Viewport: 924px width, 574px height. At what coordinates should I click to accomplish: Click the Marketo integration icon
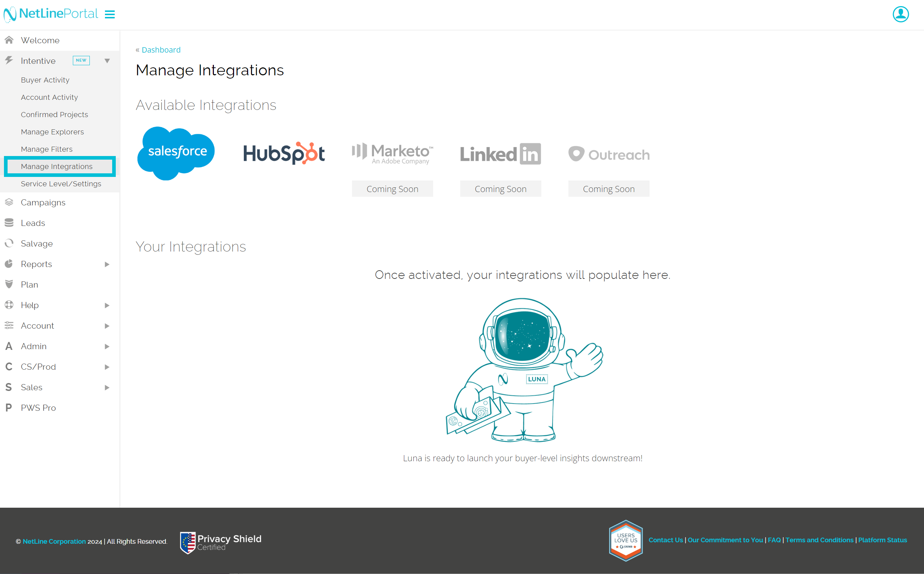coord(392,153)
